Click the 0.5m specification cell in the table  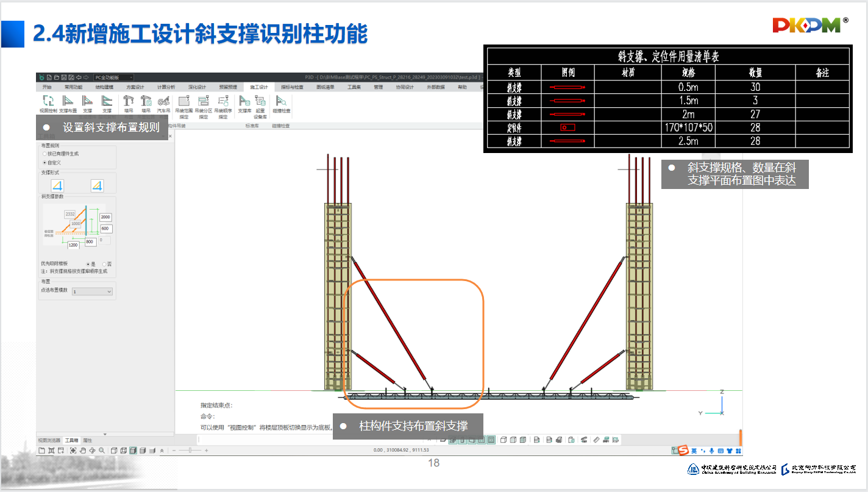click(x=688, y=87)
